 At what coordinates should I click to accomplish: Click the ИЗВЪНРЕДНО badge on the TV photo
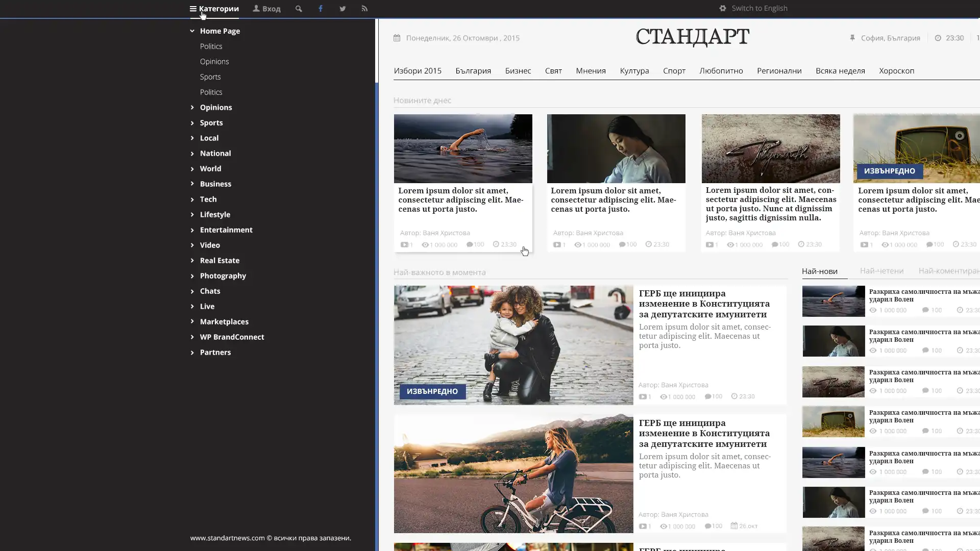tap(889, 171)
